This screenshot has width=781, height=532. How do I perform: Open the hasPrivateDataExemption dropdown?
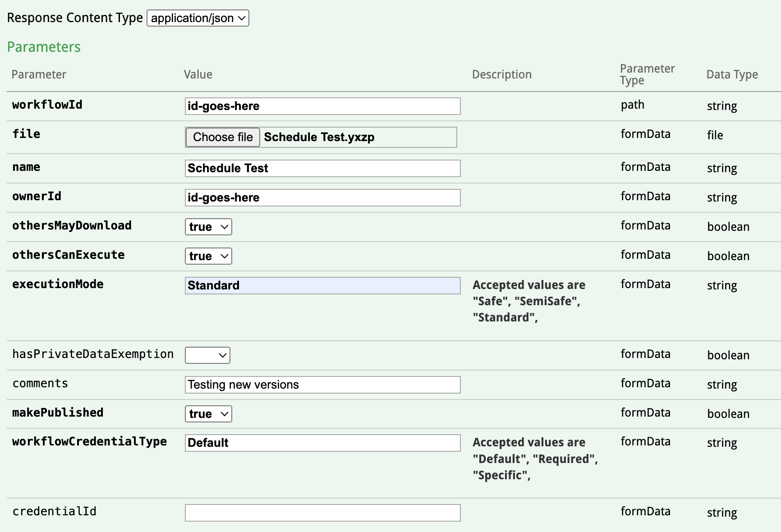point(207,355)
